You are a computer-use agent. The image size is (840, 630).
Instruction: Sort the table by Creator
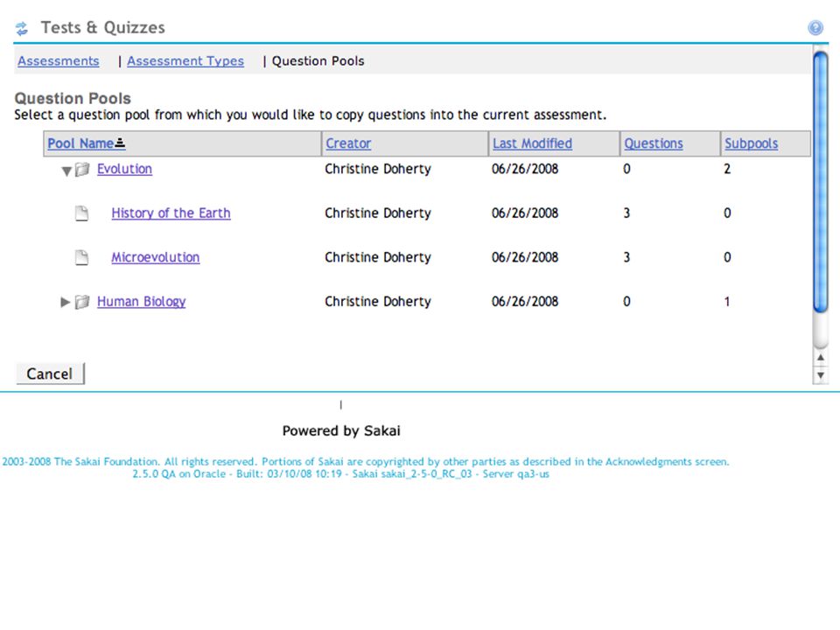[348, 143]
